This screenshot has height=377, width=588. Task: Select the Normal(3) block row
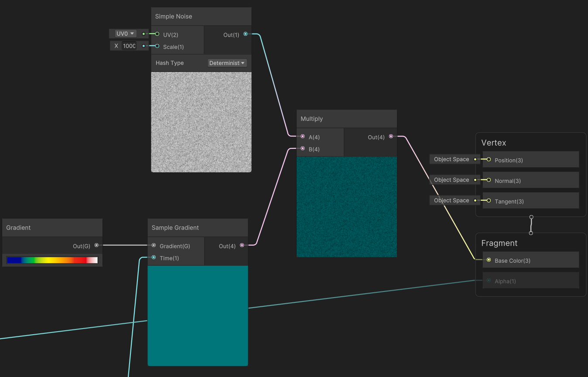click(x=531, y=180)
